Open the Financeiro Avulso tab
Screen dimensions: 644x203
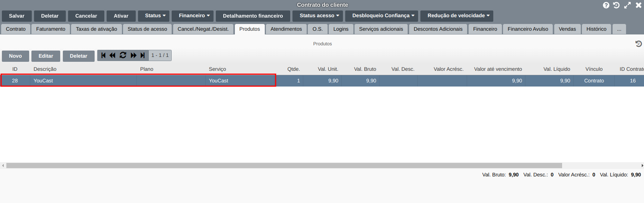click(528, 29)
